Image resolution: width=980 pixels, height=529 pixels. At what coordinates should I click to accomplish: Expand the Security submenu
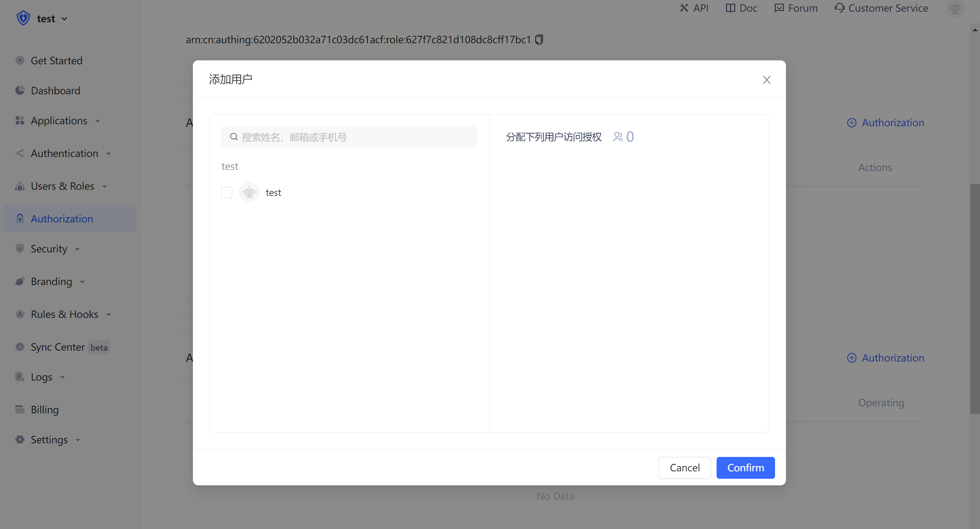pos(49,249)
